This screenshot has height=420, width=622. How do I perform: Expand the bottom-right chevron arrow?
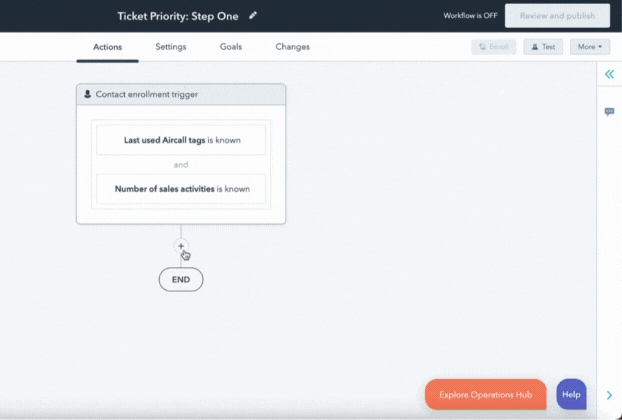point(609,396)
